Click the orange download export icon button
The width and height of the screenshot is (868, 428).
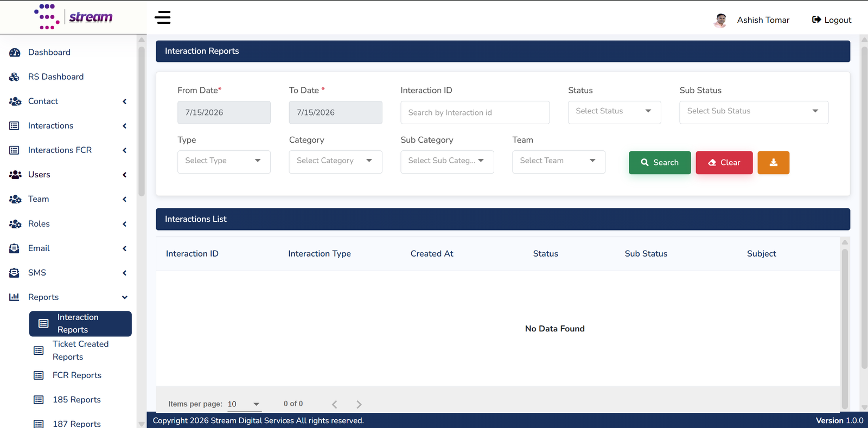[x=773, y=163]
